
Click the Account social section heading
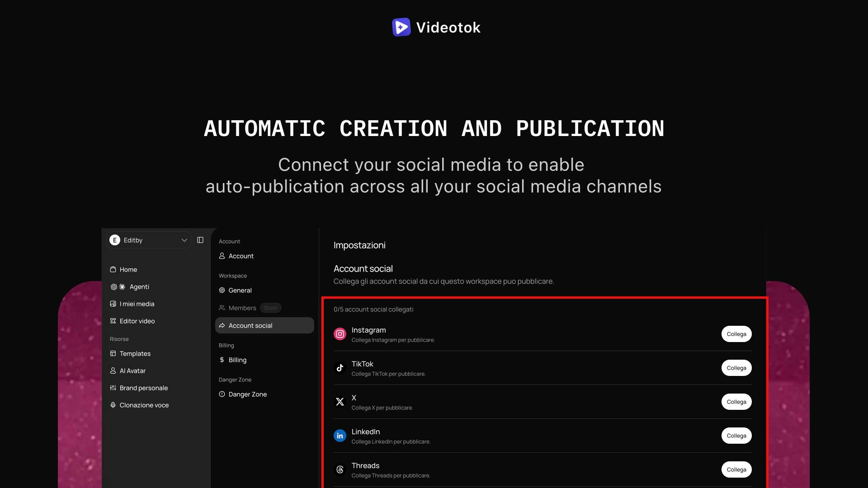pyautogui.click(x=363, y=268)
